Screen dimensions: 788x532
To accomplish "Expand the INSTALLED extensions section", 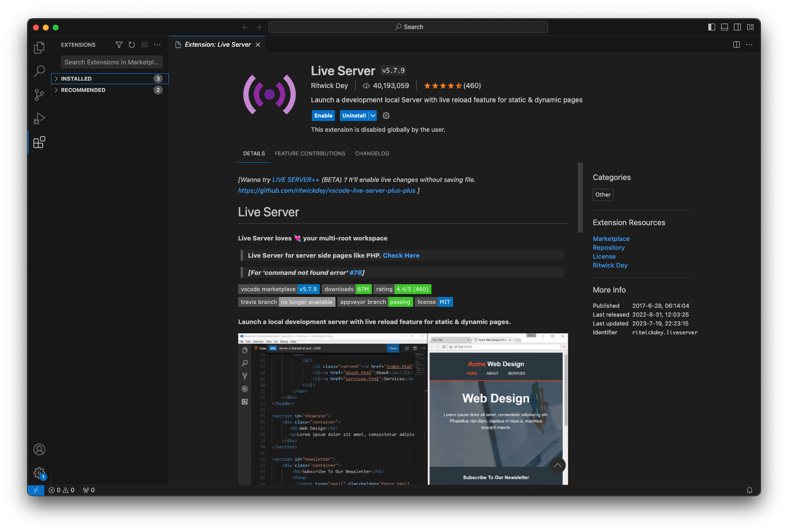I will tap(110, 79).
